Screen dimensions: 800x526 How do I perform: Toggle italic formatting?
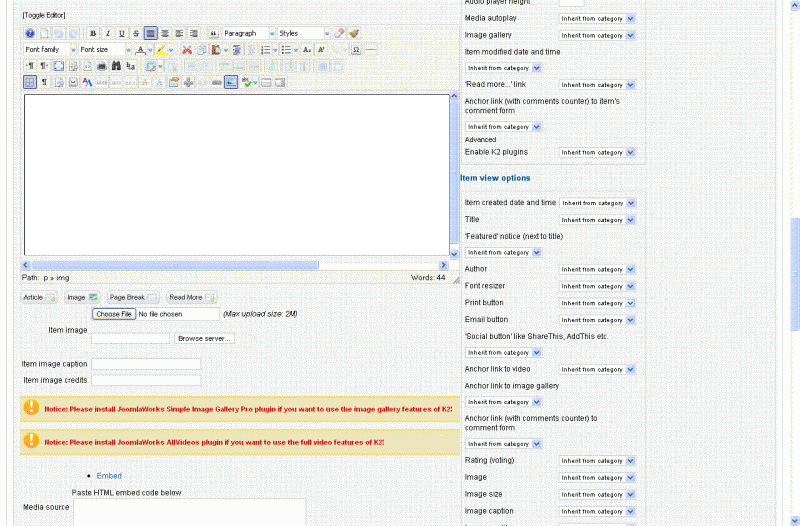(107, 34)
